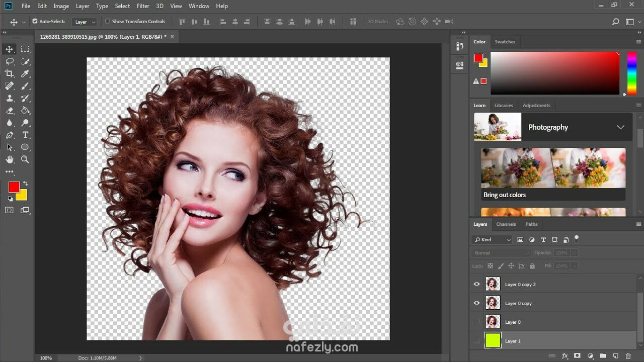Enable Show Transform Controls checkbox
The image size is (644, 362).
[108, 22]
